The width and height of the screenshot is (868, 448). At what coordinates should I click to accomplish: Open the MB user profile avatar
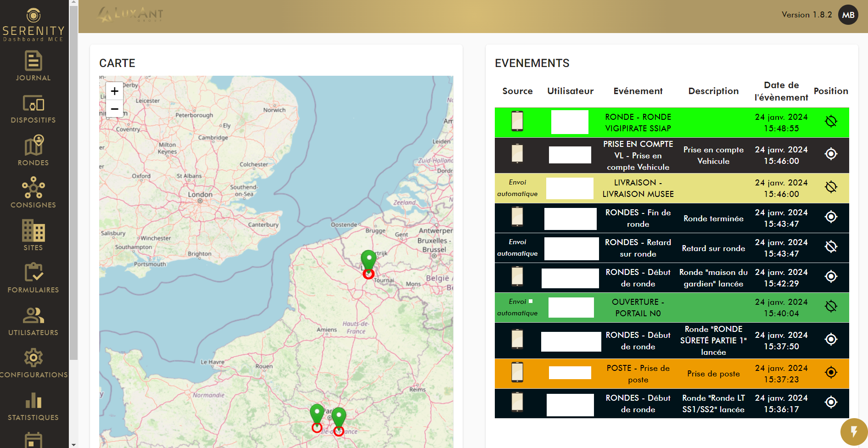(x=848, y=15)
